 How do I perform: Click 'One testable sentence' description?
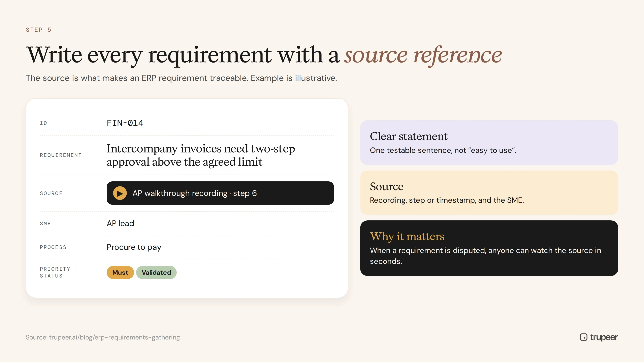(x=443, y=150)
